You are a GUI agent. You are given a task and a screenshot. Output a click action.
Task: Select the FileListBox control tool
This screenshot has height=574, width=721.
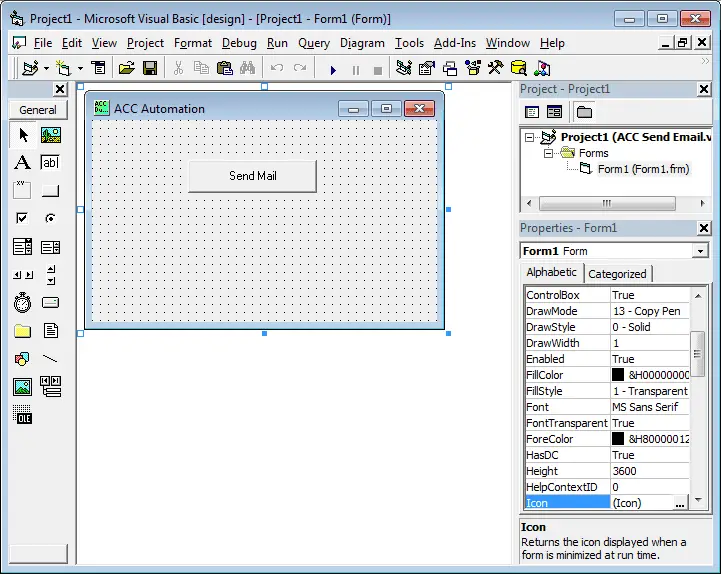(x=51, y=331)
